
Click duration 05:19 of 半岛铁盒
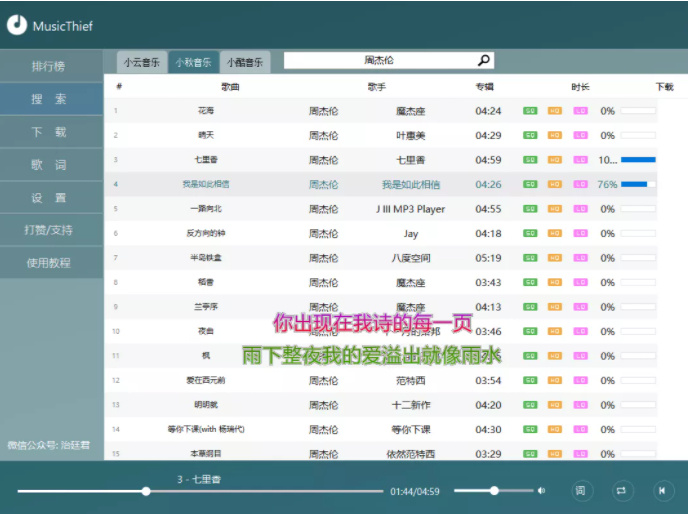click(x=488, y=258)
